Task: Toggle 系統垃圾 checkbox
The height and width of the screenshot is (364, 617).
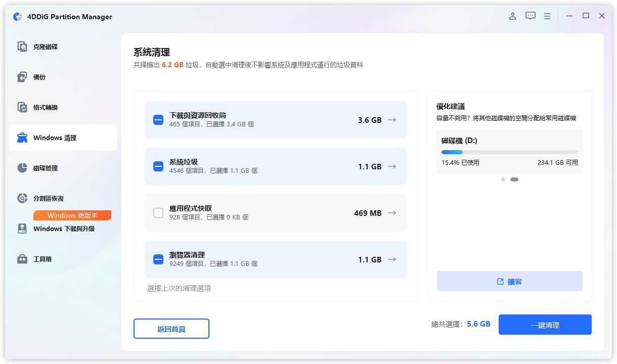Action: pyautogui.click(x=158, y=166)
